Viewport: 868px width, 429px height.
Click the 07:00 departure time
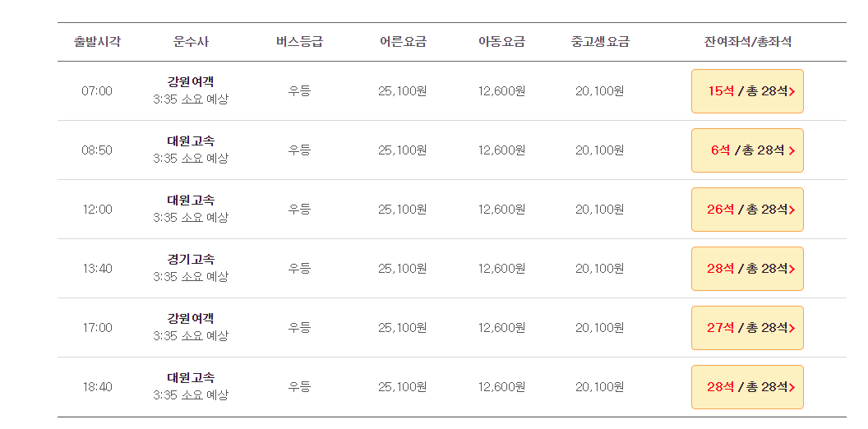point(97,91)
